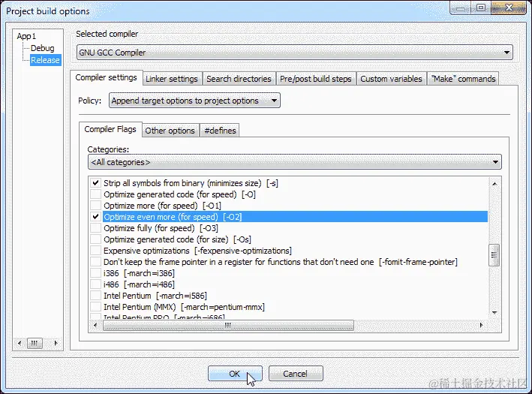
Task: Enable Optimize generated code for speed [-O]
Action: tap(96, 194)
